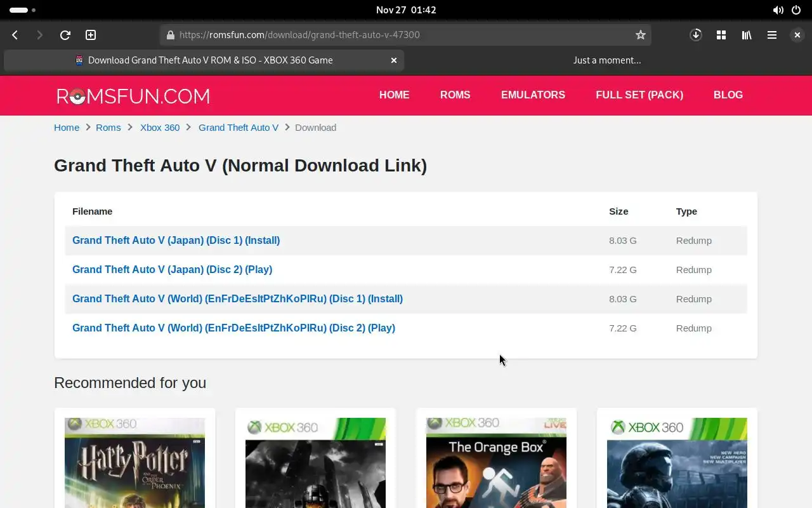Click the Size column header
812x508 pixels.
tap(619, 211)
